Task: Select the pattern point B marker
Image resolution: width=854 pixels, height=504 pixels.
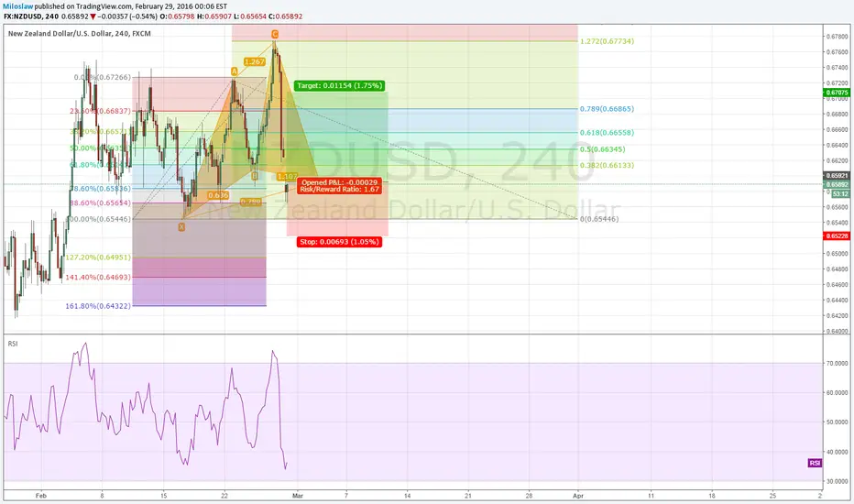Action: (255, 176)
